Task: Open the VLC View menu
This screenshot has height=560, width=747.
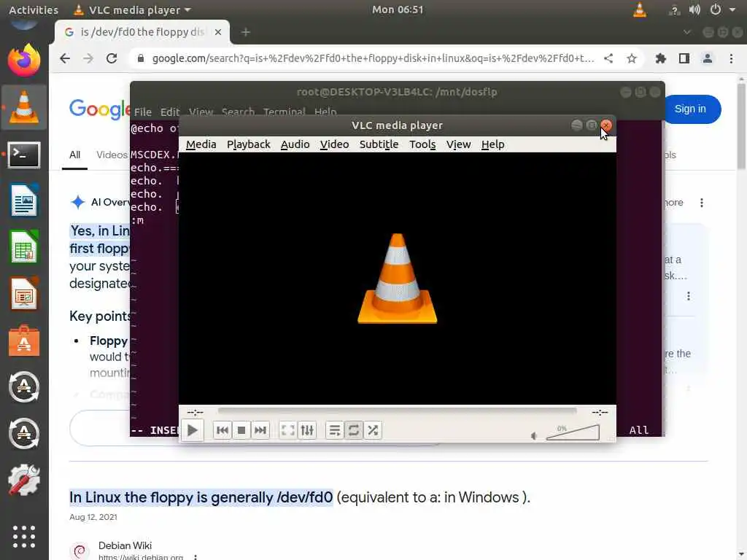Action: click(458, 144)
